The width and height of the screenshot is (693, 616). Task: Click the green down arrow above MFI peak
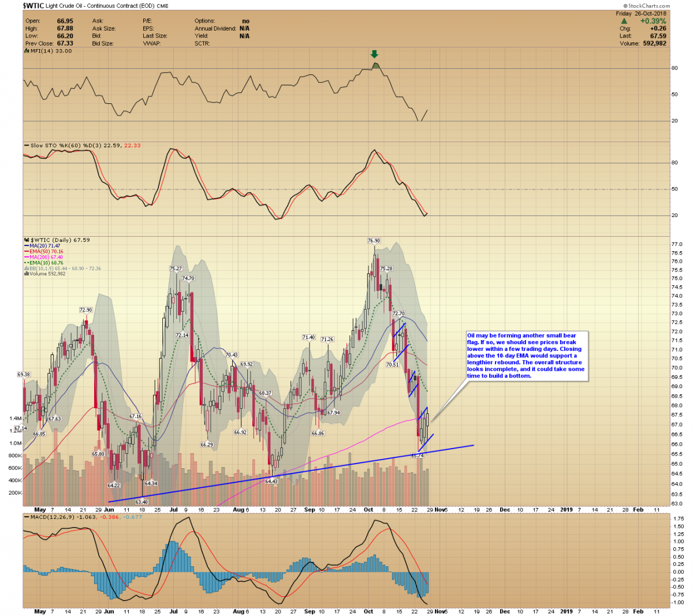pyautogui.click(x=374, y=55)
